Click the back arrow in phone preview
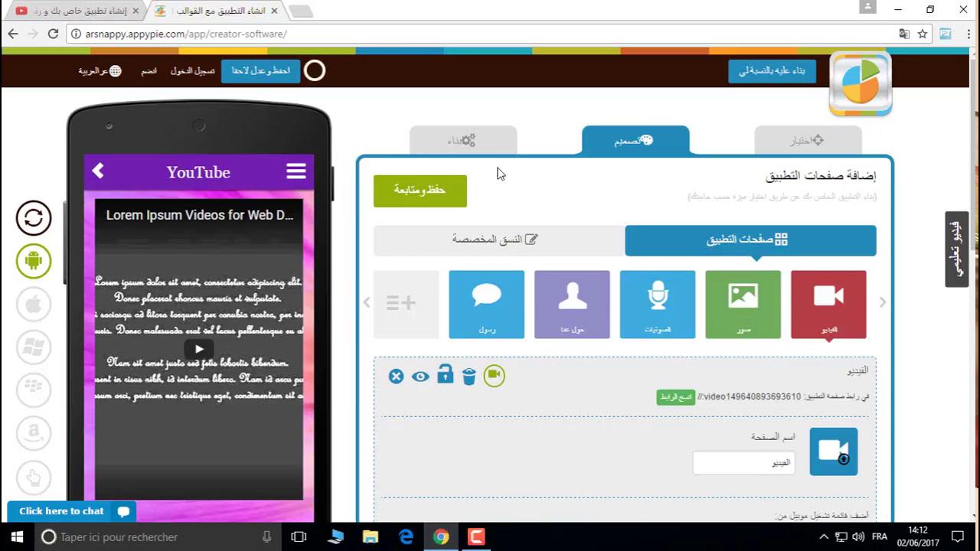 (x=98, y=171)
